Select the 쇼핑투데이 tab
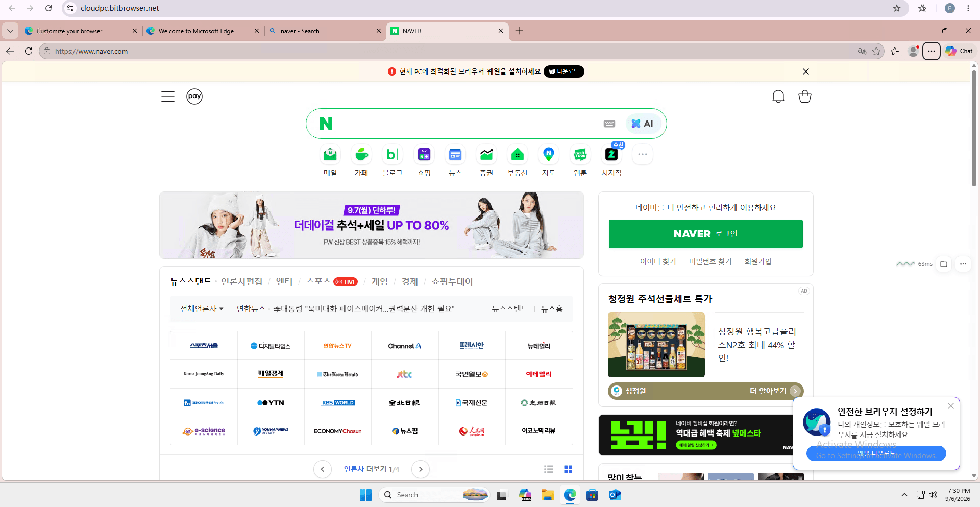The image size is (980, 507). (452, 282)
